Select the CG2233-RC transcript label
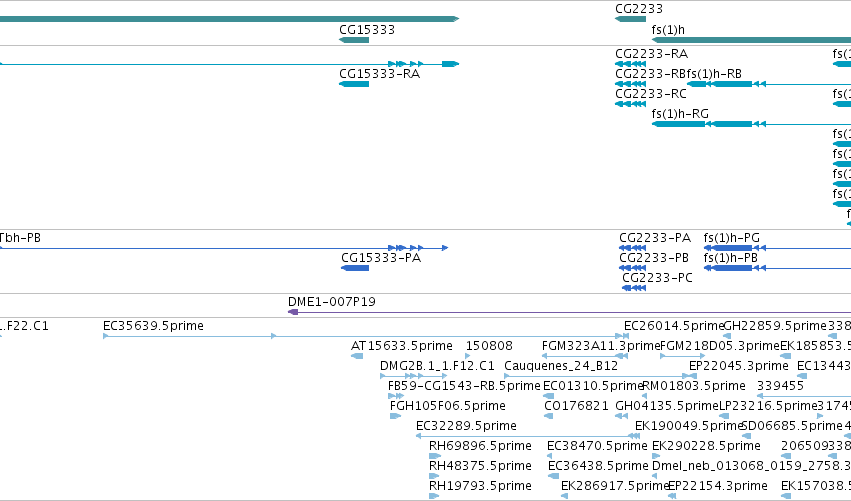 (651, 94)
